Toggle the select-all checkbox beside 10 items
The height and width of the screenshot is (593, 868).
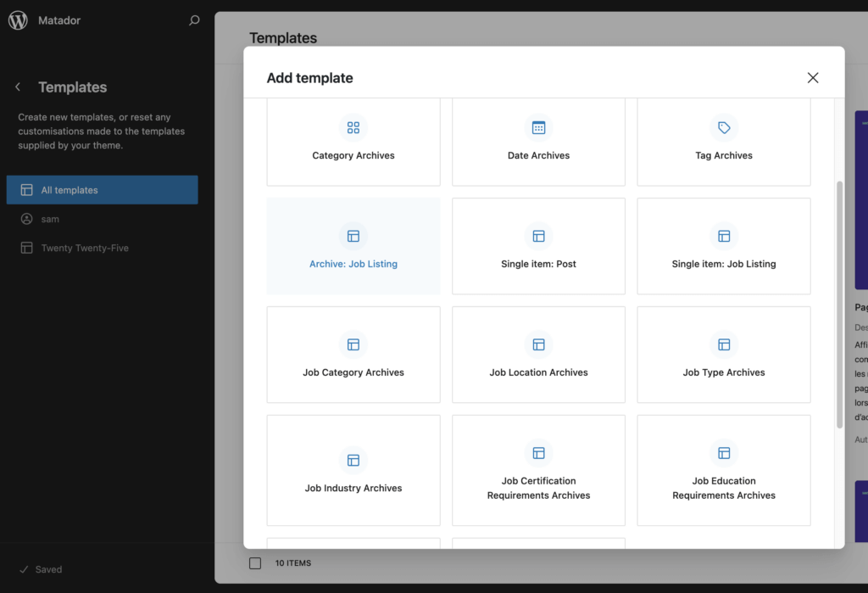255,562
